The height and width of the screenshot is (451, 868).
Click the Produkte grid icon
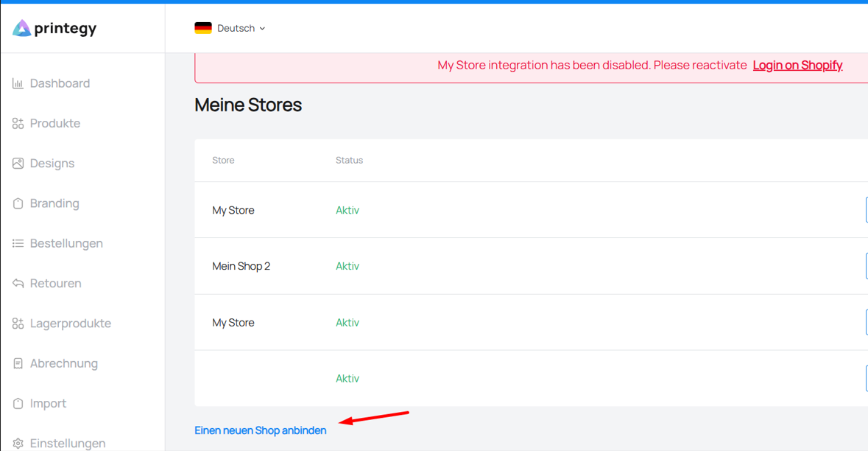click(x=18, y=124)
